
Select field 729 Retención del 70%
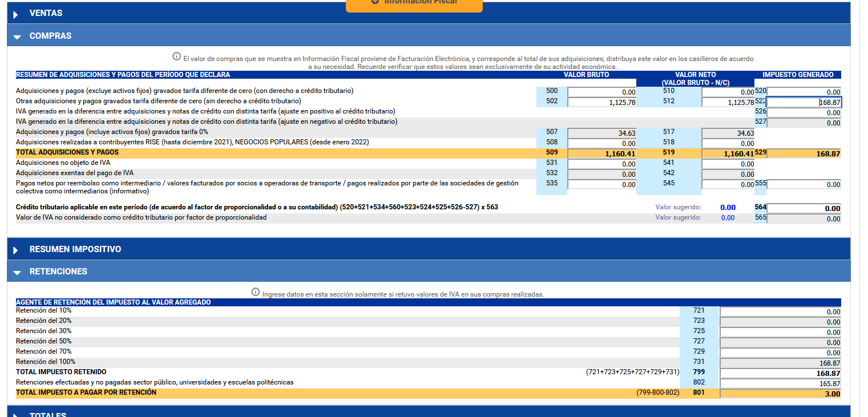[x=780, y=353]
